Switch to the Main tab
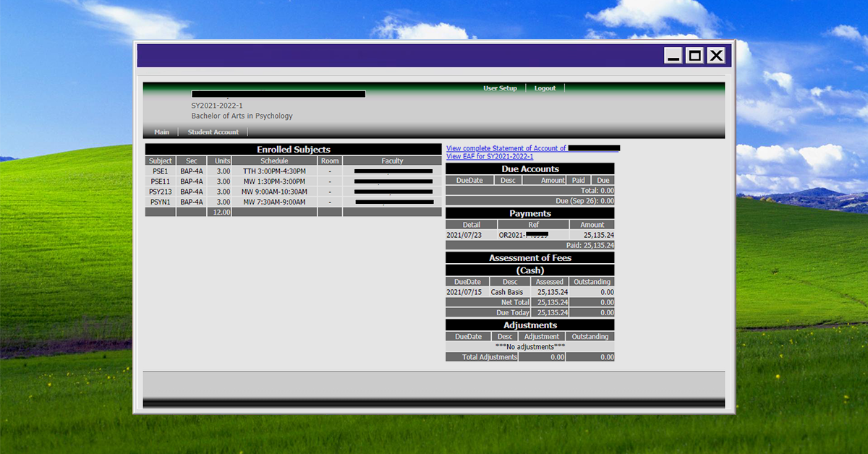This screenshot has height=454, width=868. pyautogui.click(x=161, y=132)
